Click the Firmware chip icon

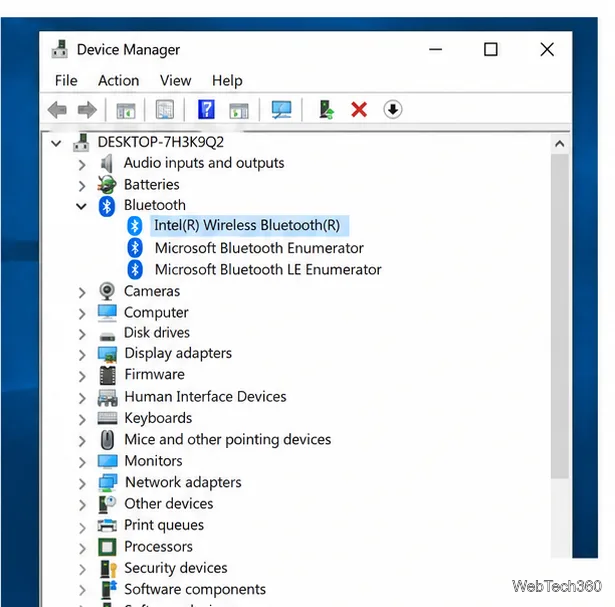pyautogui.click(x=107, y=375)
